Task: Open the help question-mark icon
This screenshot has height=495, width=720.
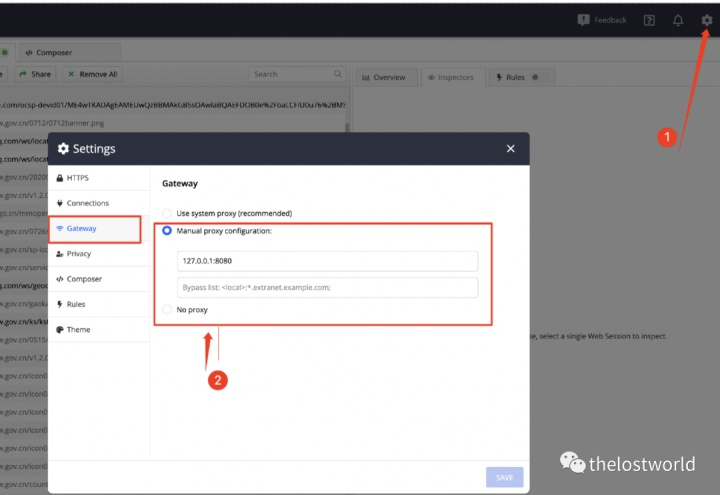Action: [649, 20]
